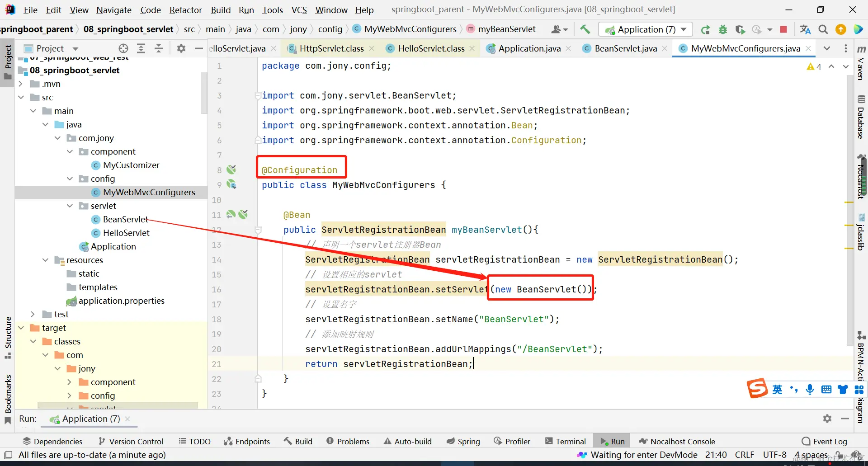This screenshot has height=466, width=868.
Task: Select opened file locate target icon in Project panel
Action: tap(123, 48)
